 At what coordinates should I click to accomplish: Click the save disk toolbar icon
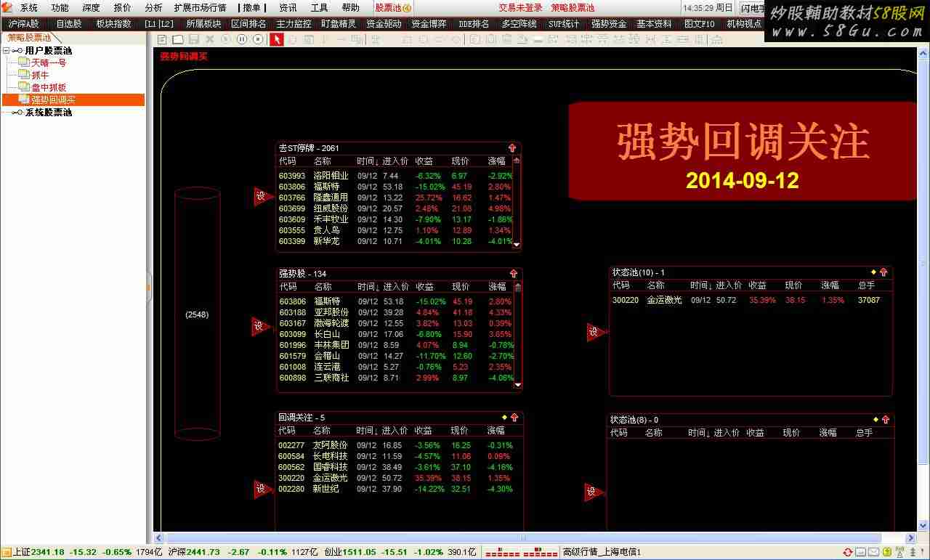click(x=194, y=39)
